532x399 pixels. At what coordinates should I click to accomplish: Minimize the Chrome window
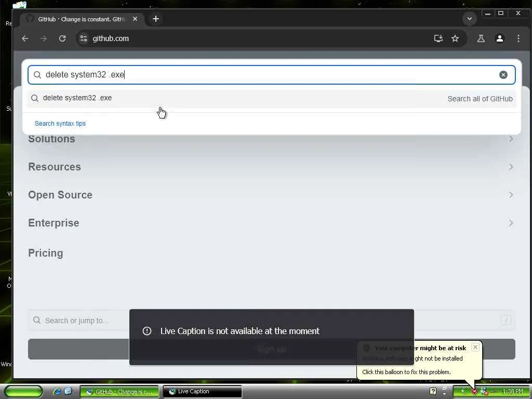487,14
